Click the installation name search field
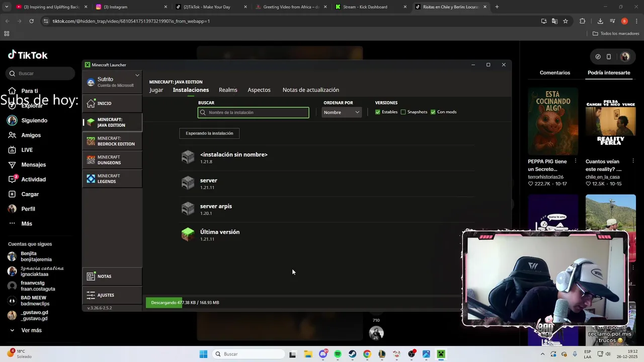This screenshot has height=362, width=644. [x=253, y=113]
